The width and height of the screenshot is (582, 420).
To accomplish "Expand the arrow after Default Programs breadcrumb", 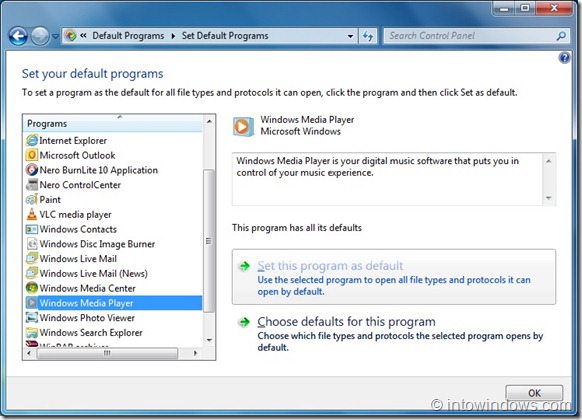I will tap(173, 36).
